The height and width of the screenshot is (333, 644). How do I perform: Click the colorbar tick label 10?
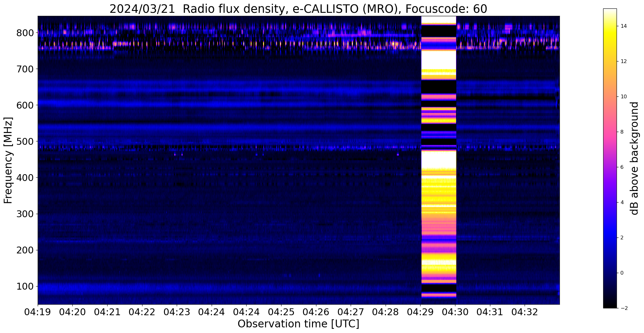pos(623,96)
